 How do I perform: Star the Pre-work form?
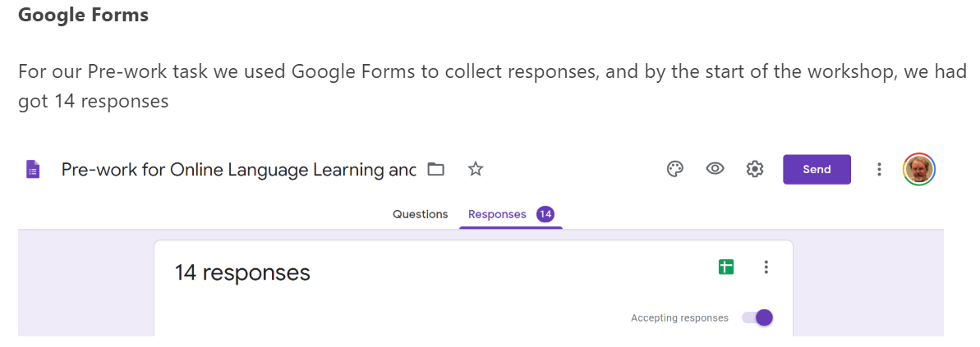tap(475, 170)
